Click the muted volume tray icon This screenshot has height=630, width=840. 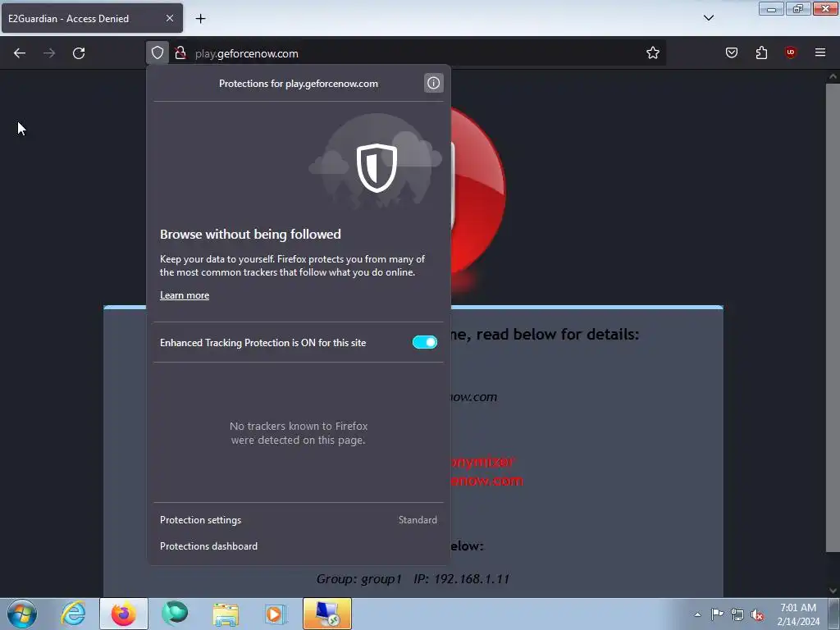(757, 614)
